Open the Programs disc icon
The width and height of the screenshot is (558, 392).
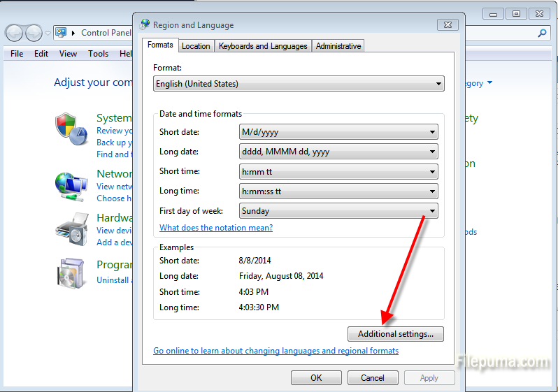pos(71,273)
